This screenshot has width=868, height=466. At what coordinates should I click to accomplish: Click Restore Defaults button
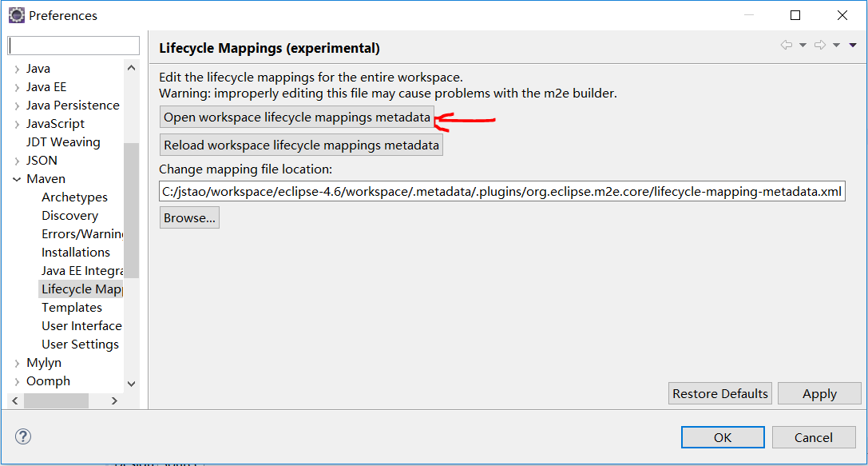(719, 393)
